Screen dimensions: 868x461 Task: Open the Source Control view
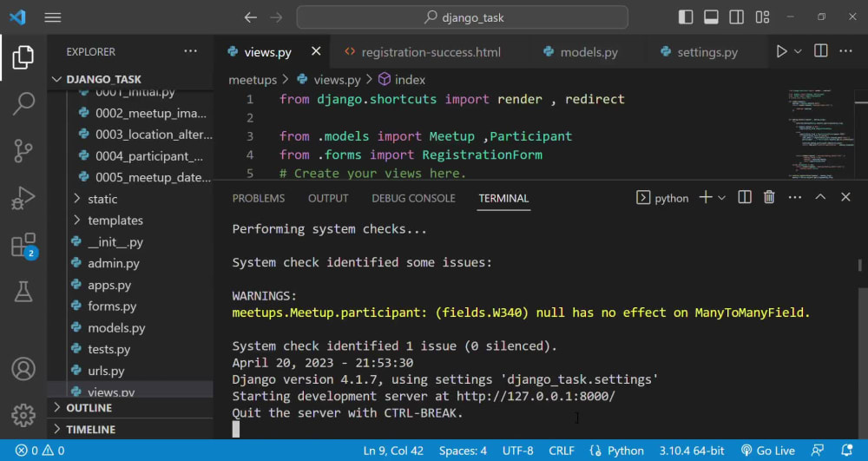(23, 150)
